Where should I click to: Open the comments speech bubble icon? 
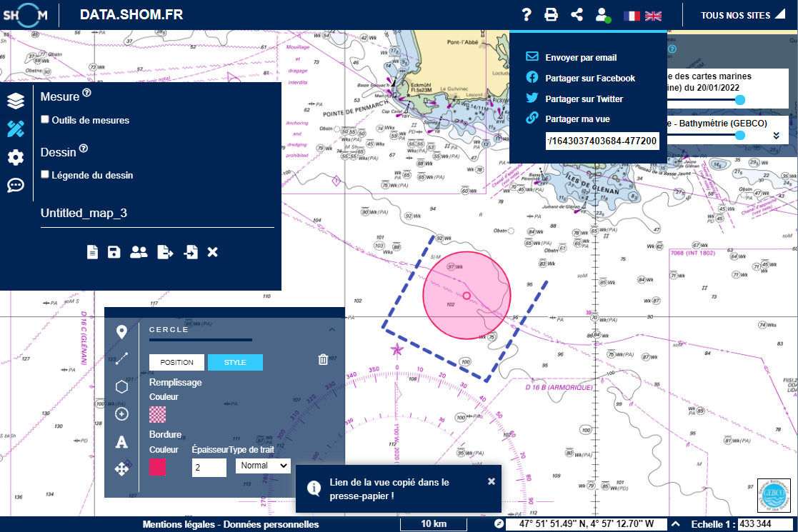click(16, 185)
